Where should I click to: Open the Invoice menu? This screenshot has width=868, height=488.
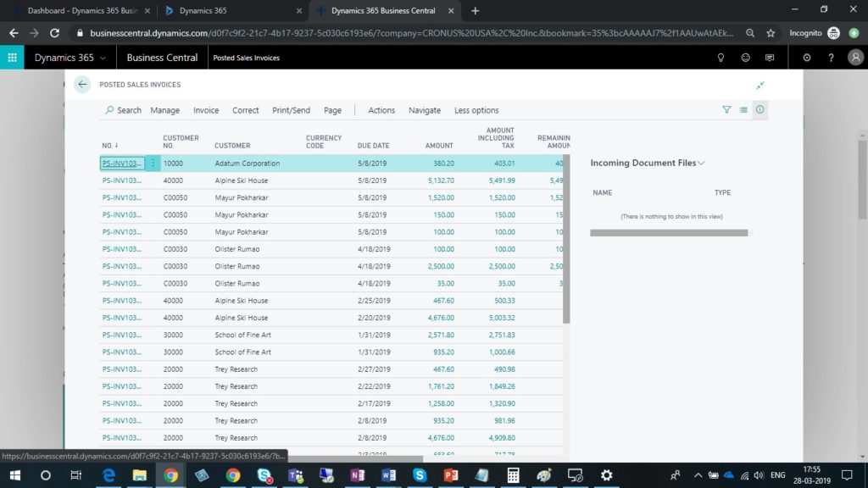pyautogui.click(x=206, y=110)
